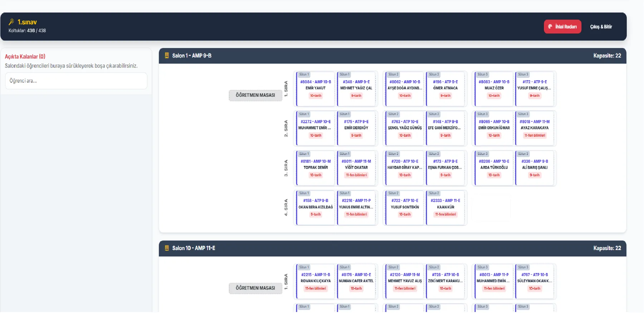Pick the #8013 MUHAMMED EMİN card

[x=494, y=282]
